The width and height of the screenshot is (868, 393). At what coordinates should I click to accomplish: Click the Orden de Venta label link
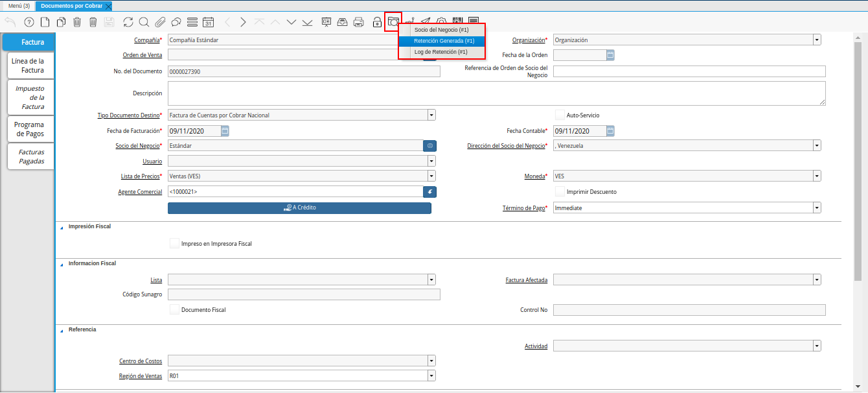(143, 55)
